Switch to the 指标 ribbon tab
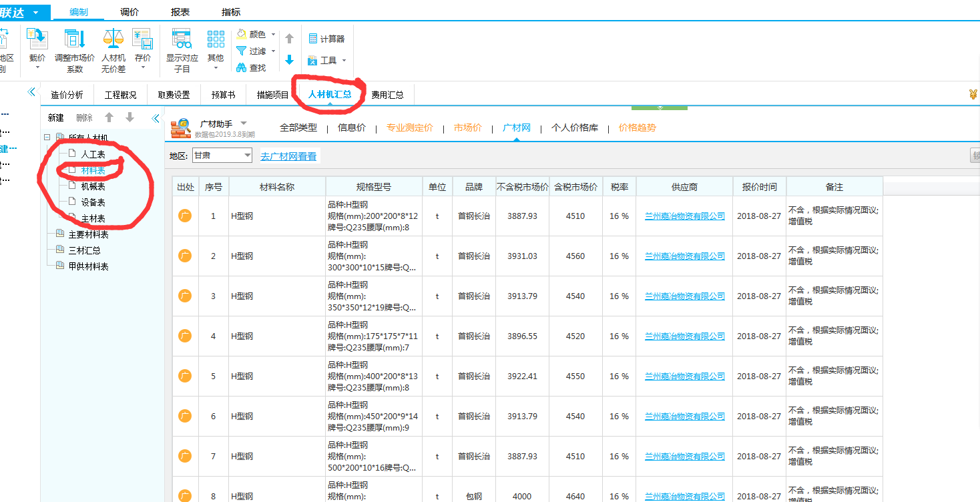980x502 pixels. [231, 12]
